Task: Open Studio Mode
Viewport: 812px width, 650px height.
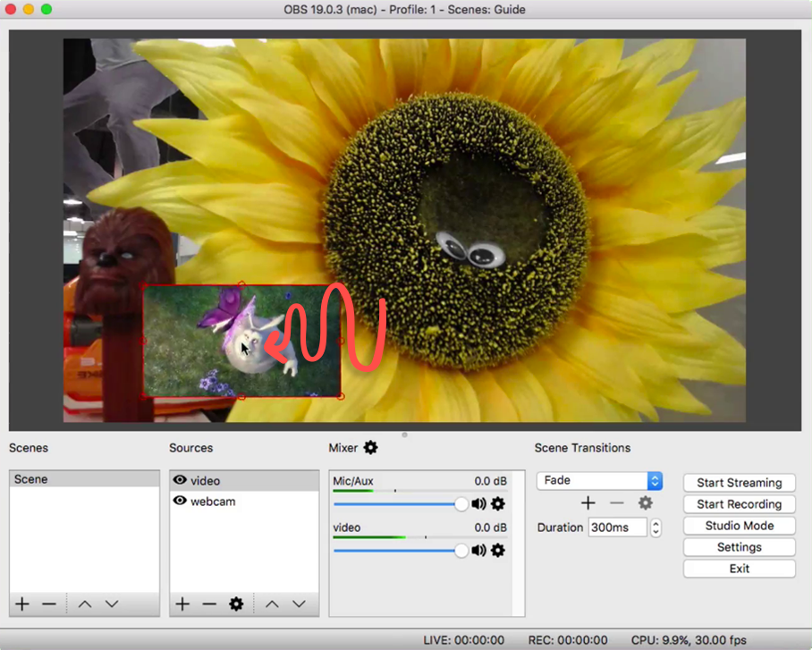Action: (739, 526)
